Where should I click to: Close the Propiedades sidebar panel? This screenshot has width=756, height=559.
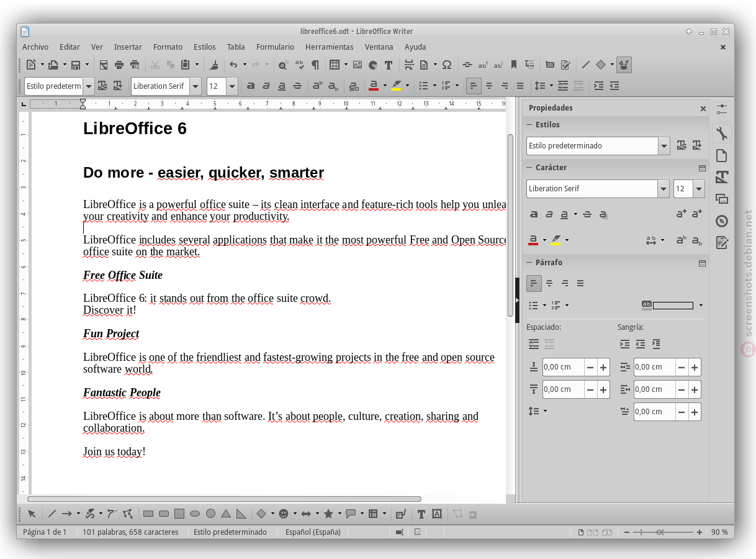pos(703,108)
